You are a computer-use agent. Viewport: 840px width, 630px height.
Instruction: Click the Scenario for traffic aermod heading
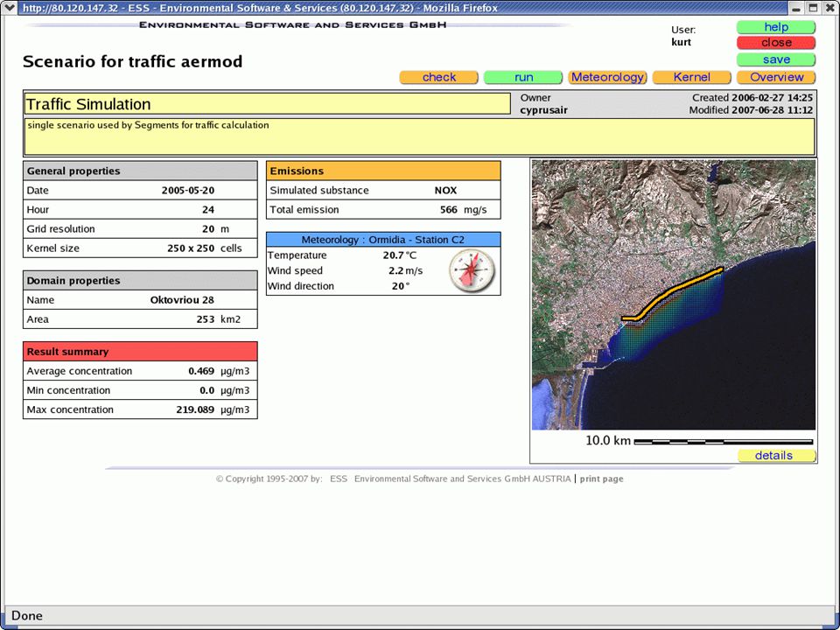point(132,61)
